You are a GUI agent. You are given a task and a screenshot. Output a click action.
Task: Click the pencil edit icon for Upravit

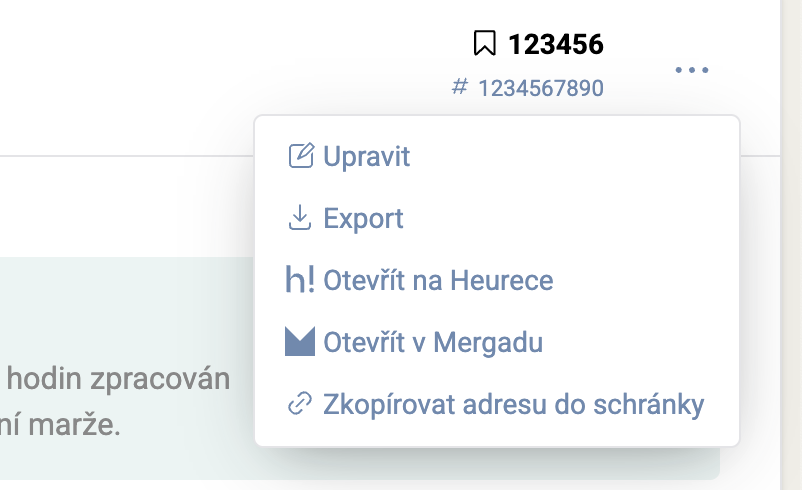tap(300, 156)
